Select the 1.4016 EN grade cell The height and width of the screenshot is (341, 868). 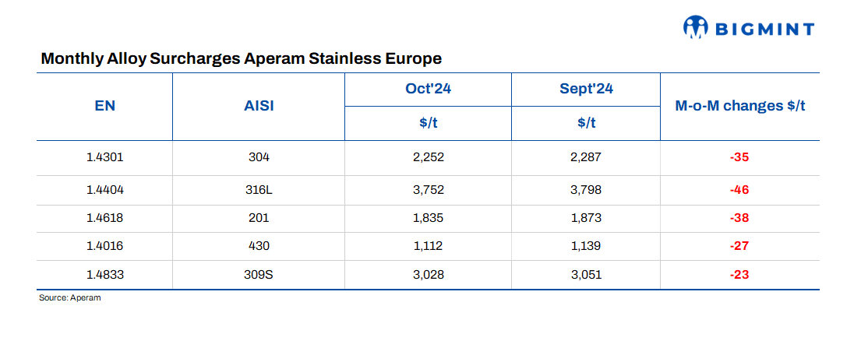point(104,246)
